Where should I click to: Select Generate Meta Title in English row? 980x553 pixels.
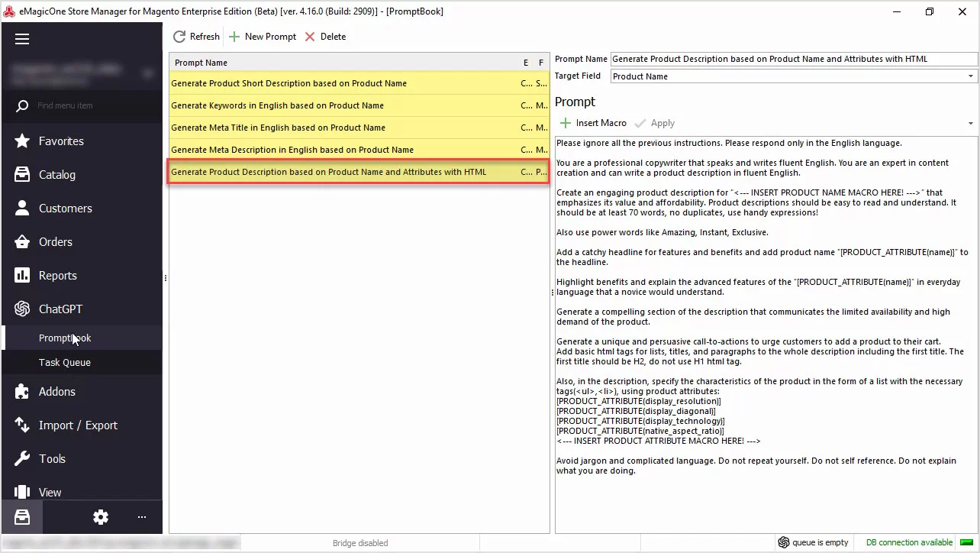pos(359,128)
